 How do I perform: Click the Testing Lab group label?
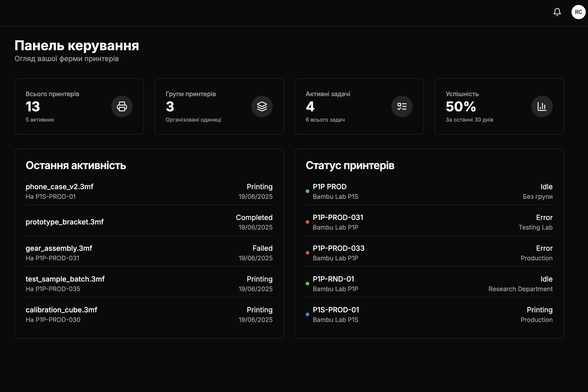[535, 228]
